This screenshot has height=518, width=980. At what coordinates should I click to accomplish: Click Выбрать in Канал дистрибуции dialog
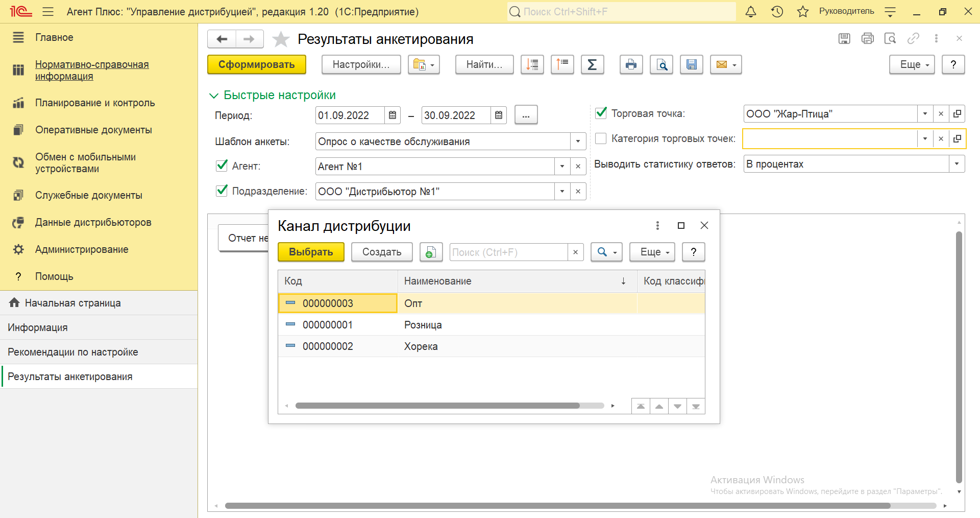tap(311, 252)
